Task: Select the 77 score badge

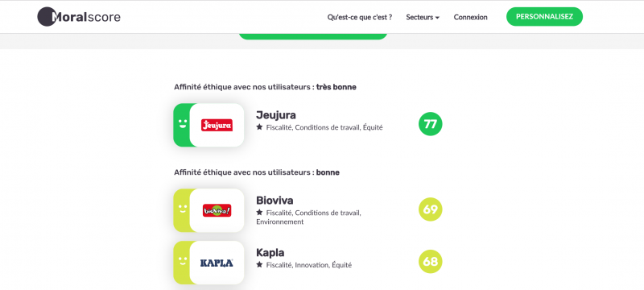Action: (431, 124)
